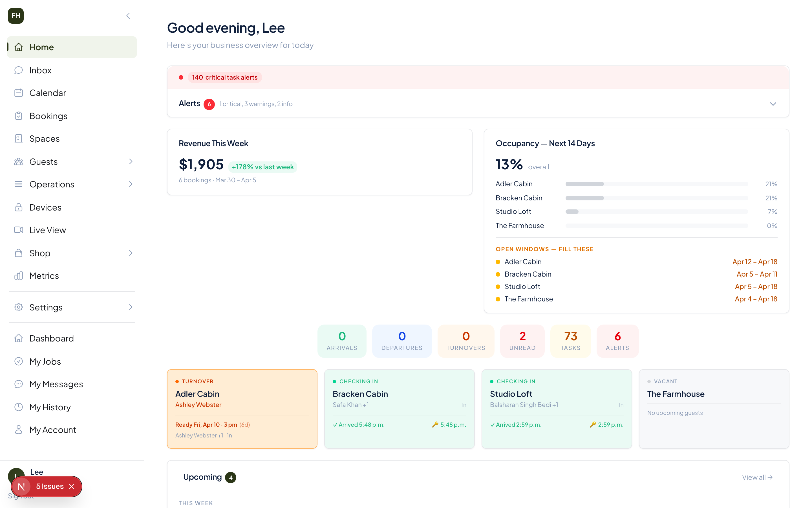Screen dimensions: 812x508
Task: Dismiss the 5 Issues badge
Action: coord(71,487)
